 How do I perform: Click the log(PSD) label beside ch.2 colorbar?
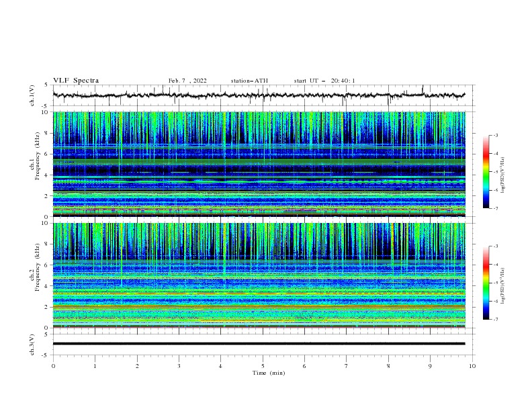pyautogui.click(x=503, y=286)
